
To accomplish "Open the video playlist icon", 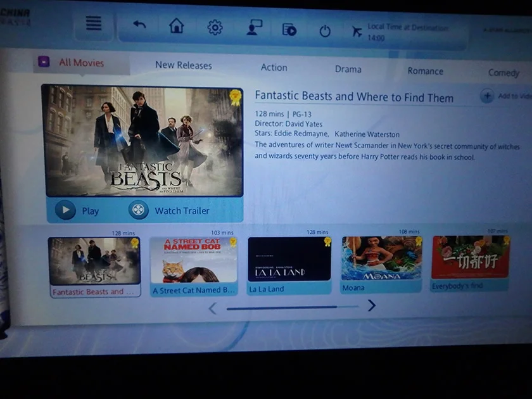I will click(x=289, y=30).
